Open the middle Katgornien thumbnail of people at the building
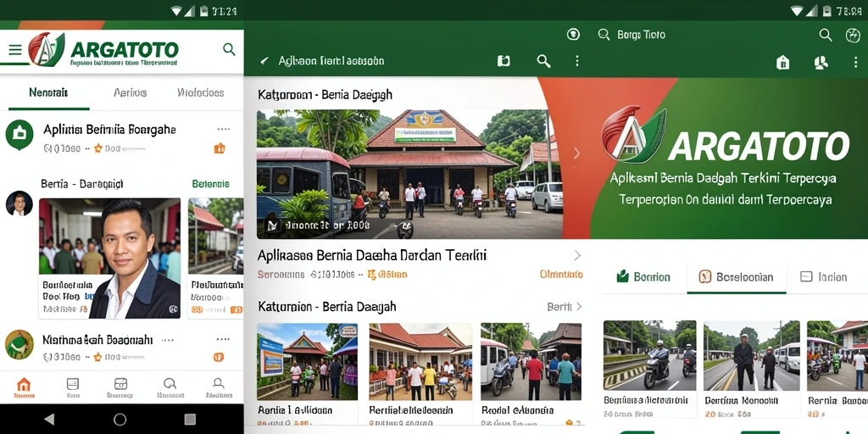Image resolution: width=868 pixels, height=434 pixels. 420,361
